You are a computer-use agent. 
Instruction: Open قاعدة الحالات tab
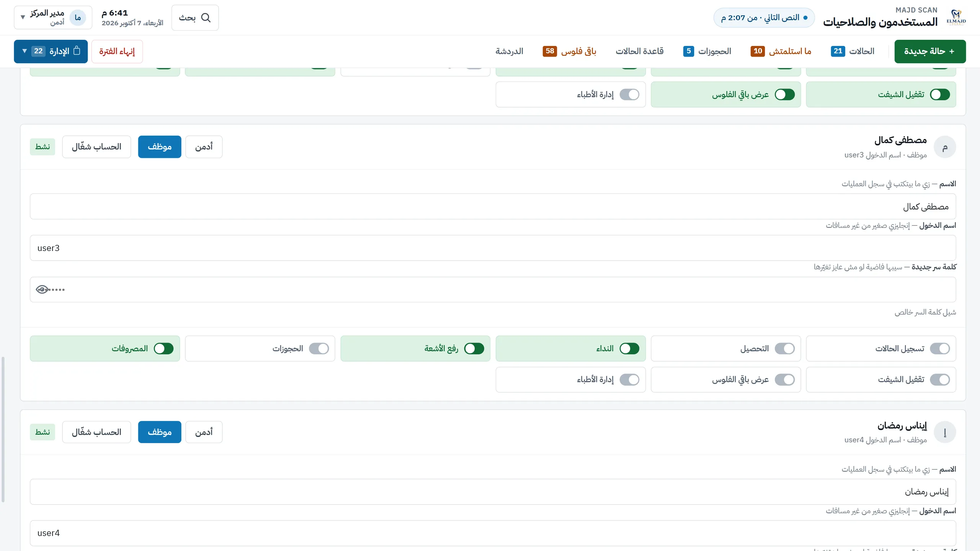click(x=639, y=51)
